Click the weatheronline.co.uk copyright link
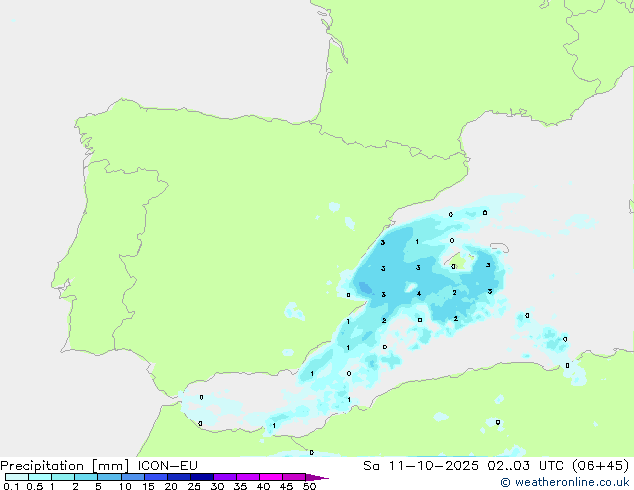This screenshot has height=490, width=634. point(564,482)
